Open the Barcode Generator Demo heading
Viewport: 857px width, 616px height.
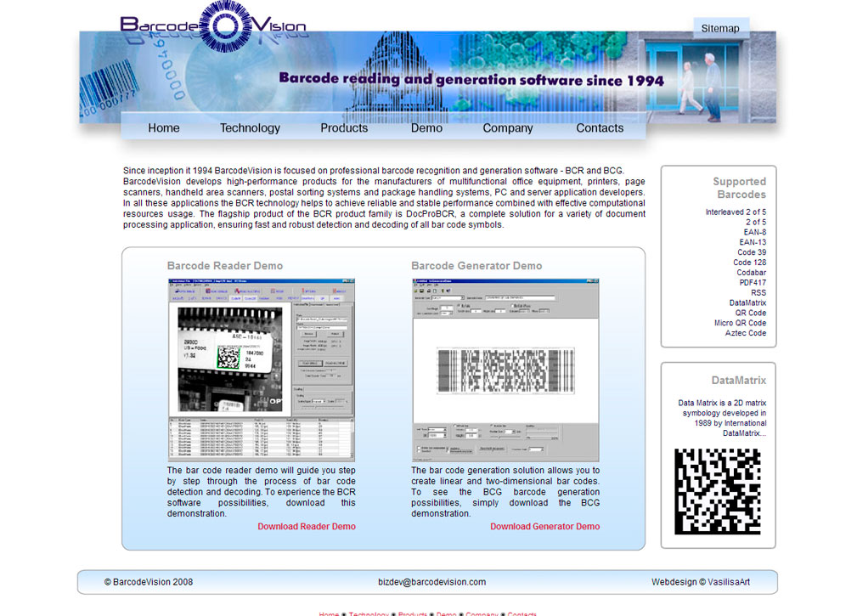coord(476,266)
